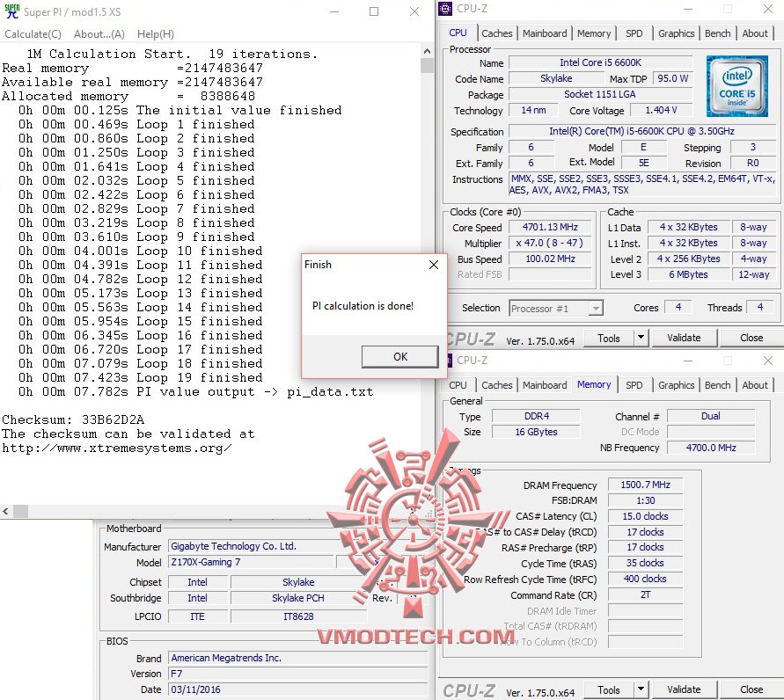784x700 pixels.
Task: Open the Help menu in Super PI
Action: point(156,34)
